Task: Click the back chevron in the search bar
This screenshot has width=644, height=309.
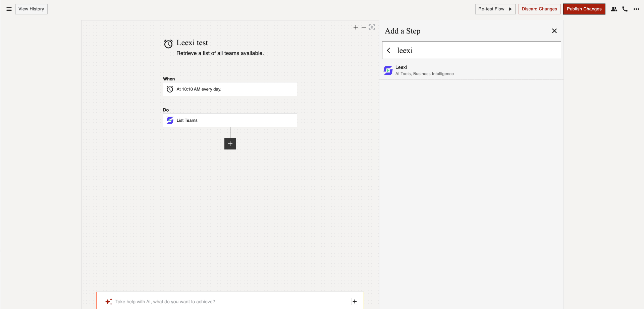Action: click(x=388, y=50)
